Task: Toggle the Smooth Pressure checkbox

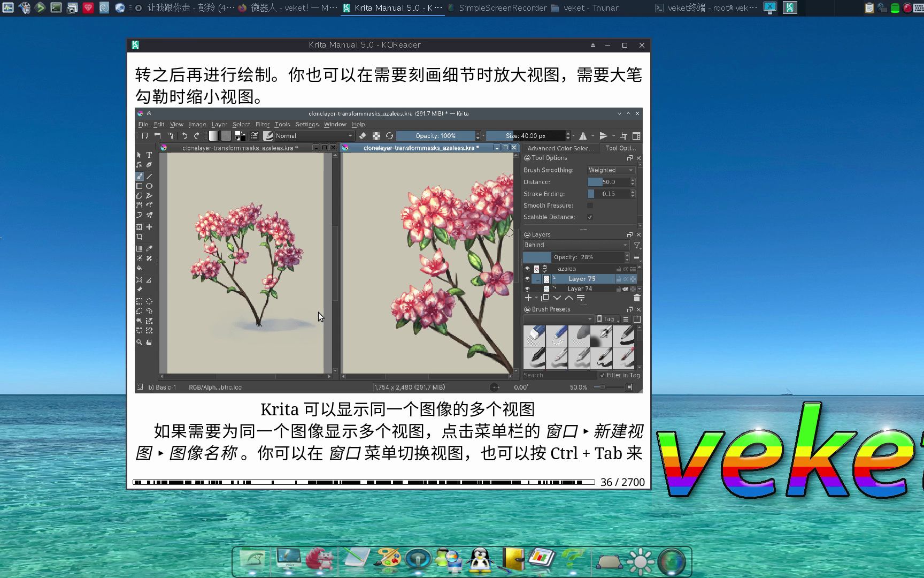Action: pos(590,206)
